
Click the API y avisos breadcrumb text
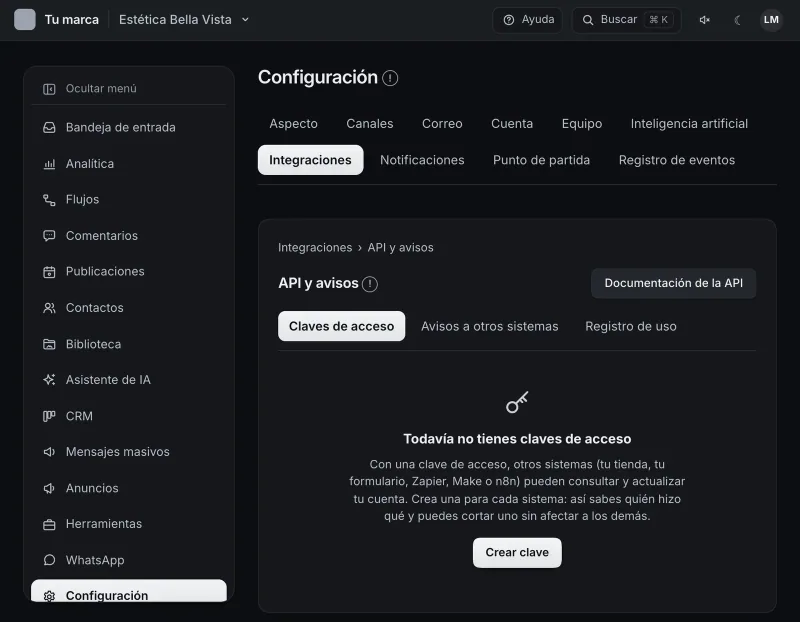click(401, 247)
